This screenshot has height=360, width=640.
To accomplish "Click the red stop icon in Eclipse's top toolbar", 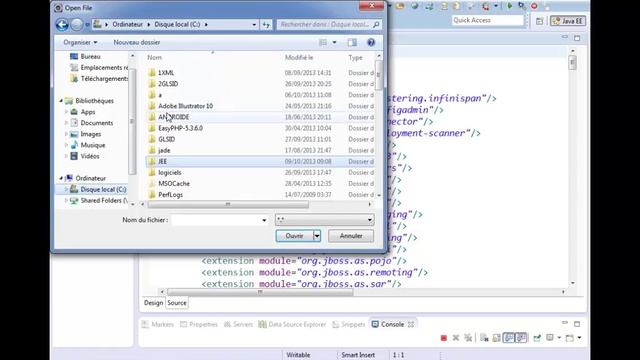I will click(x=534, y=6).
